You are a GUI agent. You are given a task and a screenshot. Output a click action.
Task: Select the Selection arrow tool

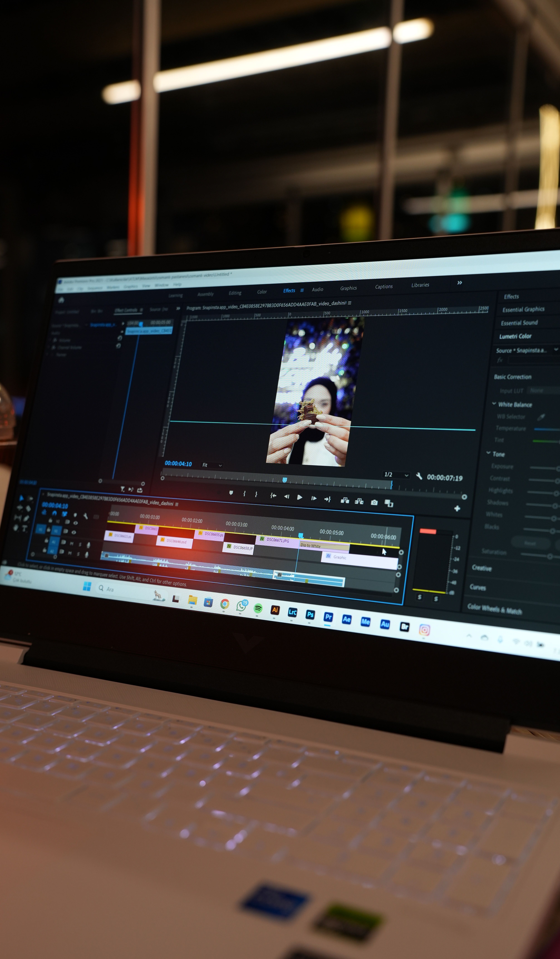point(21,498)
